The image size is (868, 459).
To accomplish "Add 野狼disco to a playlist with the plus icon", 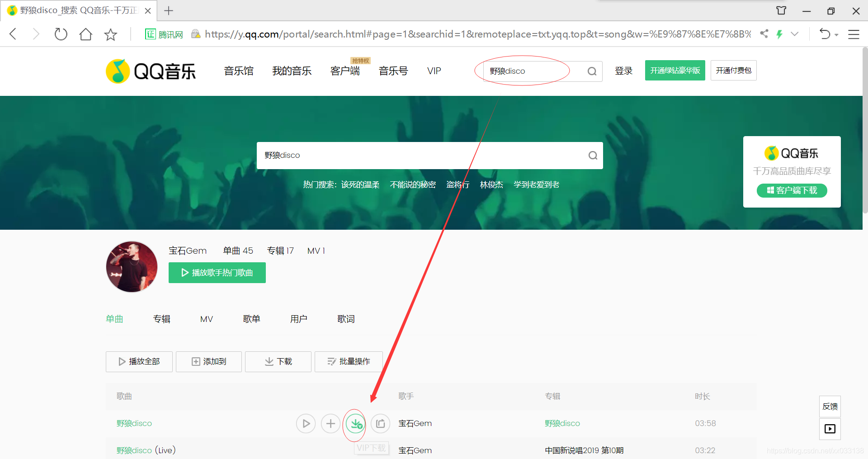I will click(x=330, y=423).
